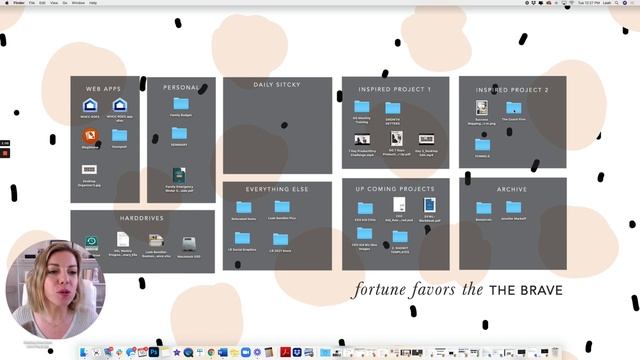Screen dimensions: 640x360
Task: Select the white document file in Harddrives
Action: coord(122,239)
